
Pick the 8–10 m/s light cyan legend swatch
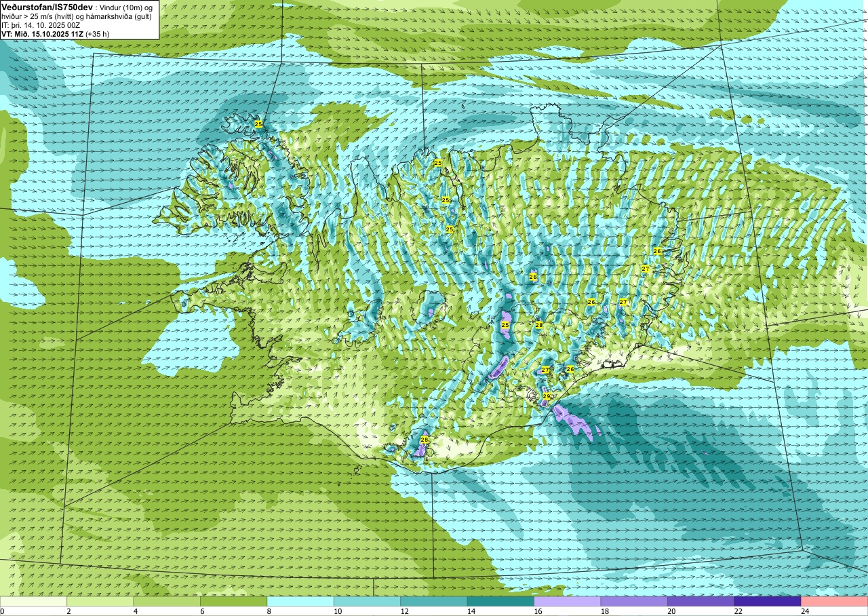(300, 601)
